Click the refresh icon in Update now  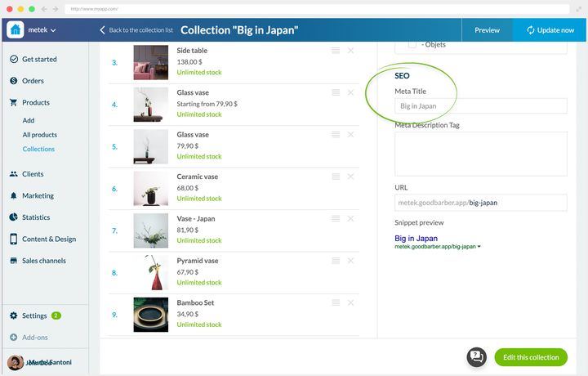pos(531,30)
